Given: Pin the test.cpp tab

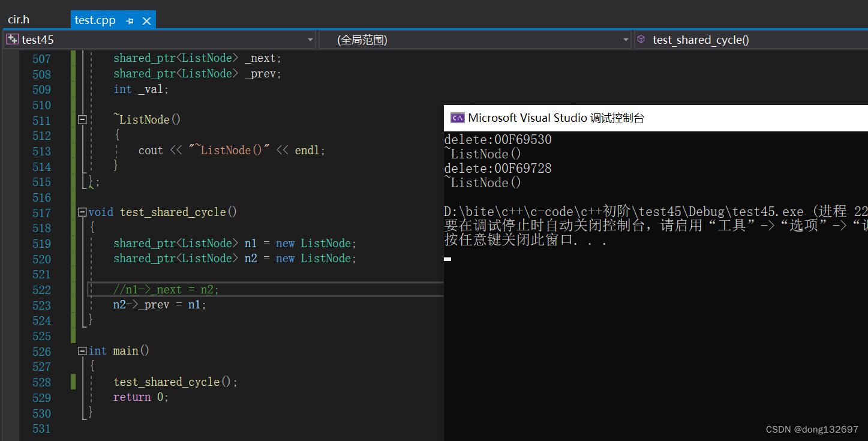Looking at the screenshot, I should (130, 21).
